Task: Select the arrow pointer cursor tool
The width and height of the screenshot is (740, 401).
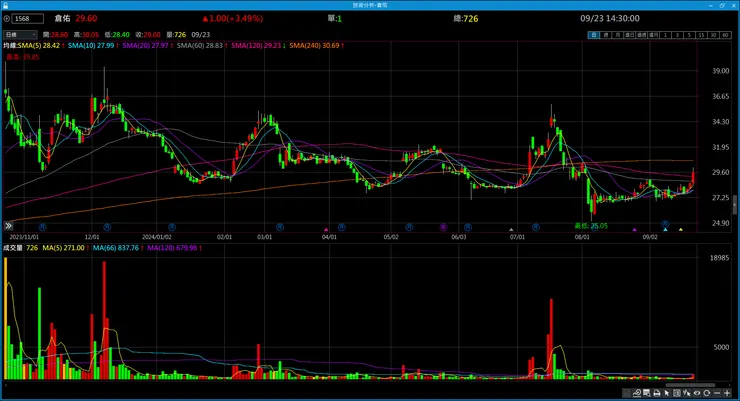Action: 666,393
